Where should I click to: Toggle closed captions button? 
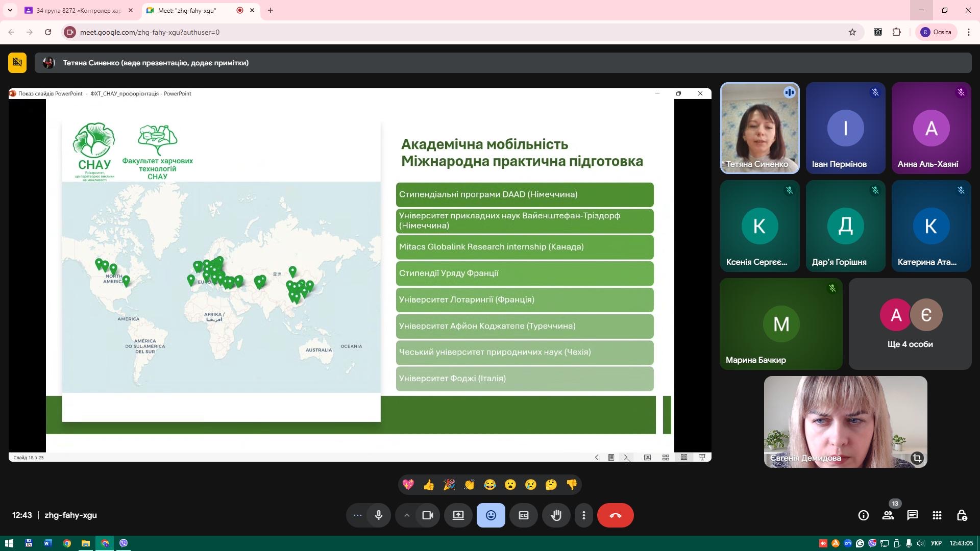(x=524, y=515)
